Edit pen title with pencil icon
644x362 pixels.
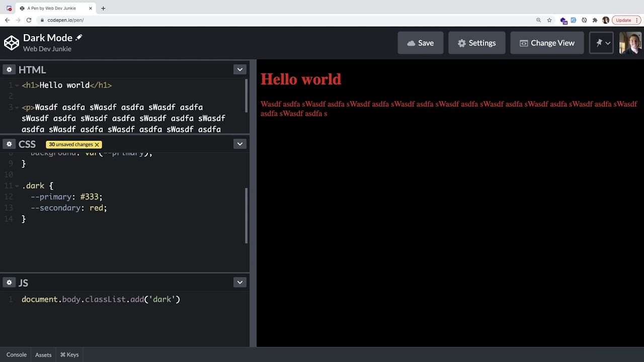[x=79, y=37]
